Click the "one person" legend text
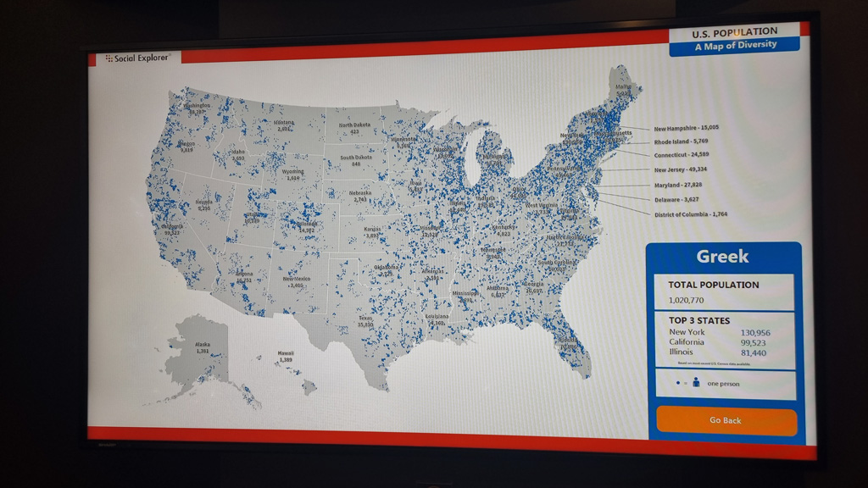 click(723, 384)
